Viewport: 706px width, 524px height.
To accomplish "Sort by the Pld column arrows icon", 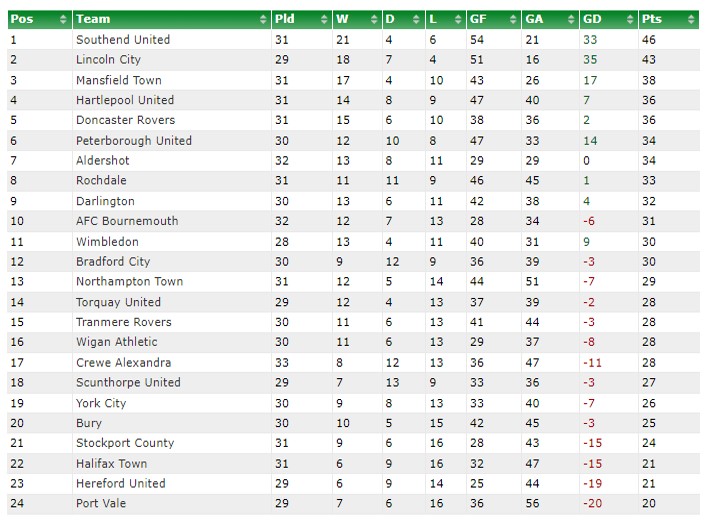I will pos(324,19).
